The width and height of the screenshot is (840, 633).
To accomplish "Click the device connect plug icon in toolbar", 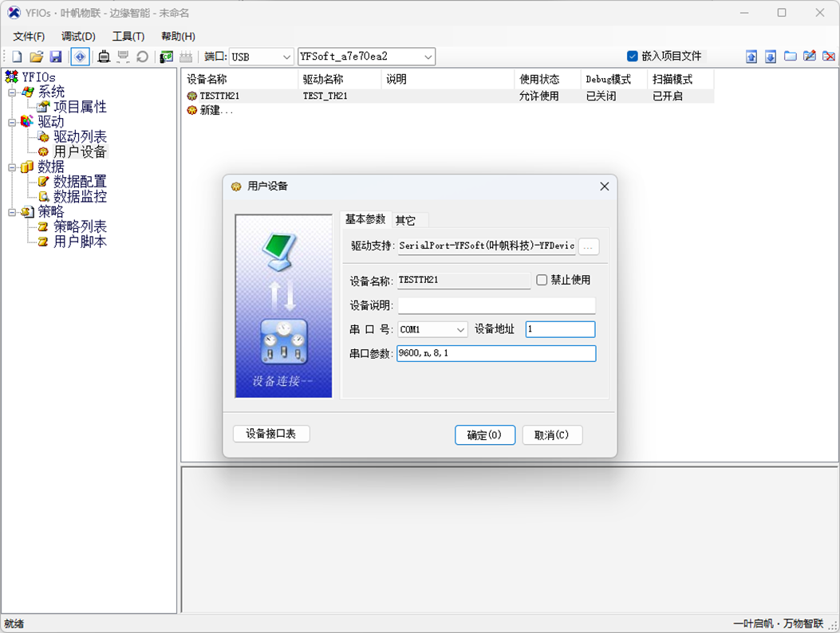I will click(x=104, y=57).
